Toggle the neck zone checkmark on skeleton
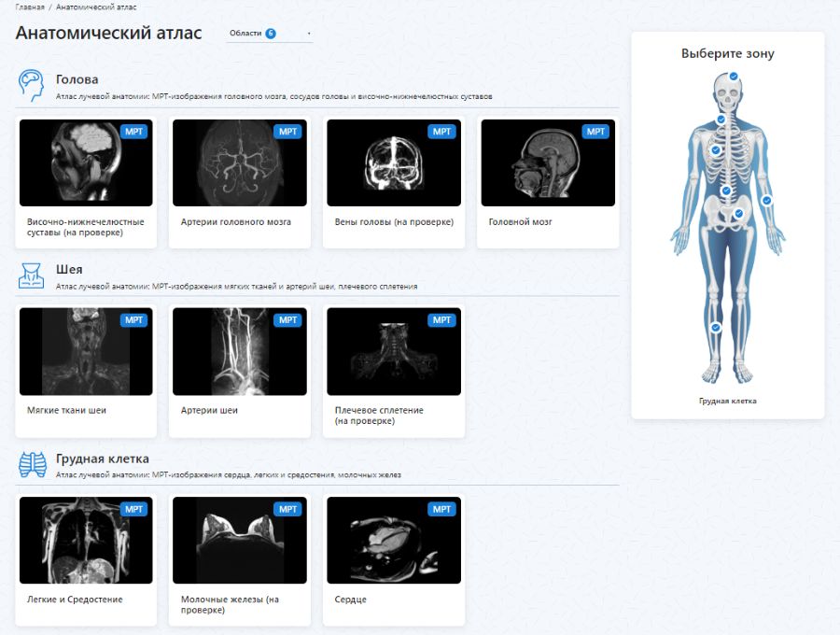840x635 pixels. [721, 120]
